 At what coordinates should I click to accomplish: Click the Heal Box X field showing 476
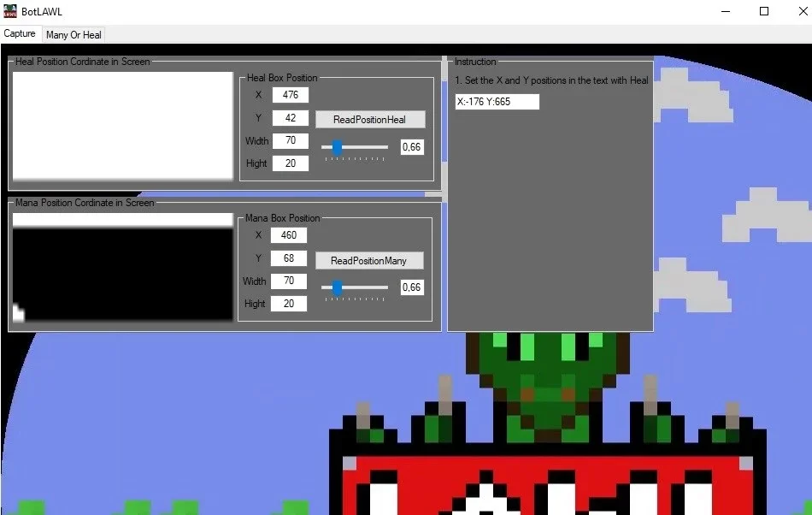[290, 95]
